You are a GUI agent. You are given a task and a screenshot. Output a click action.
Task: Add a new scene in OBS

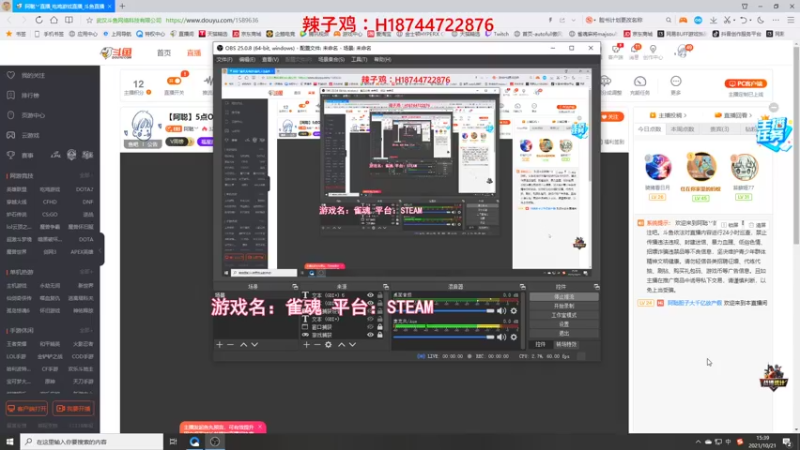[219, 345]
